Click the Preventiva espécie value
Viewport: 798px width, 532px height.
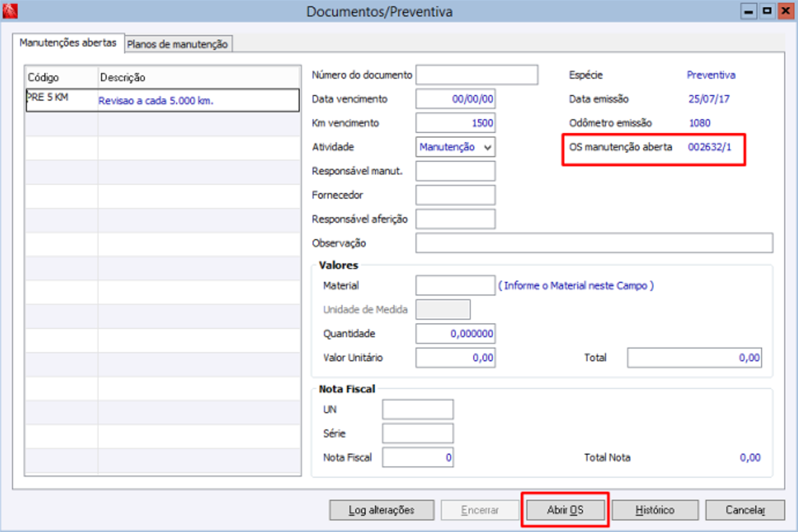click(x=711, y=75)
